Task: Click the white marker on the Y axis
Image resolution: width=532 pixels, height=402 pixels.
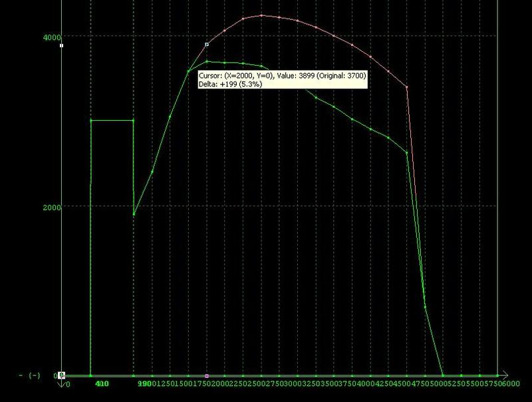Action: pyautogui.click(x=61, y=46)
